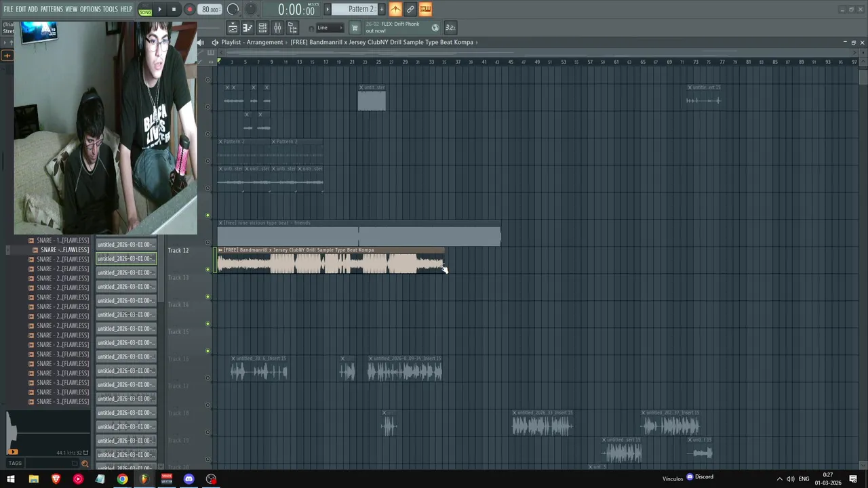The image size is (868, 488).
Task: Toggle the orange metronome icon
Action: (395, 9)
